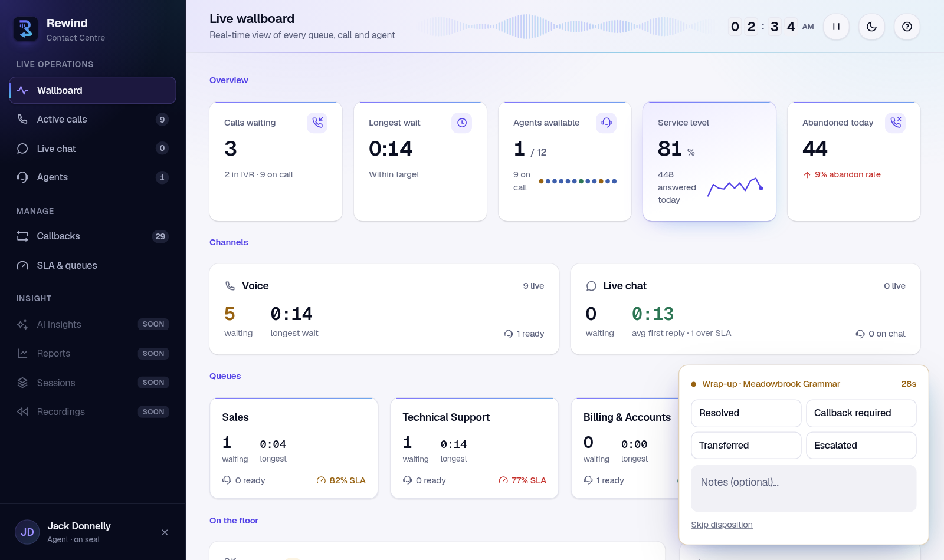Image resolution: width=944 pixels, height=560 pixels.
Task: Choose Resolved as wrap-up disposition
Action: tap(746, 413)
